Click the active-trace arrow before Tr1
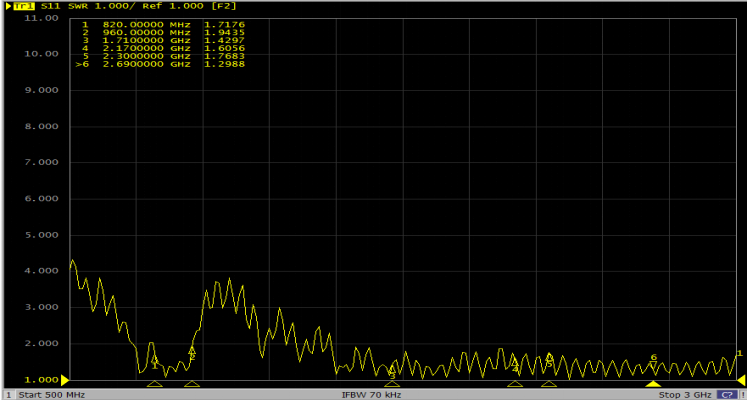The image size is (748, 400). coord(8,6)
